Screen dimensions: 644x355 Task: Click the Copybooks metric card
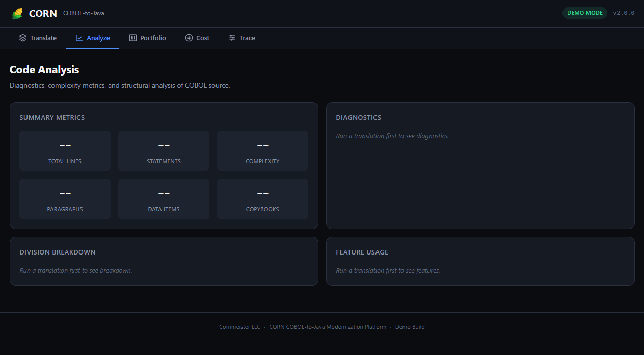(x=262, y=198)
